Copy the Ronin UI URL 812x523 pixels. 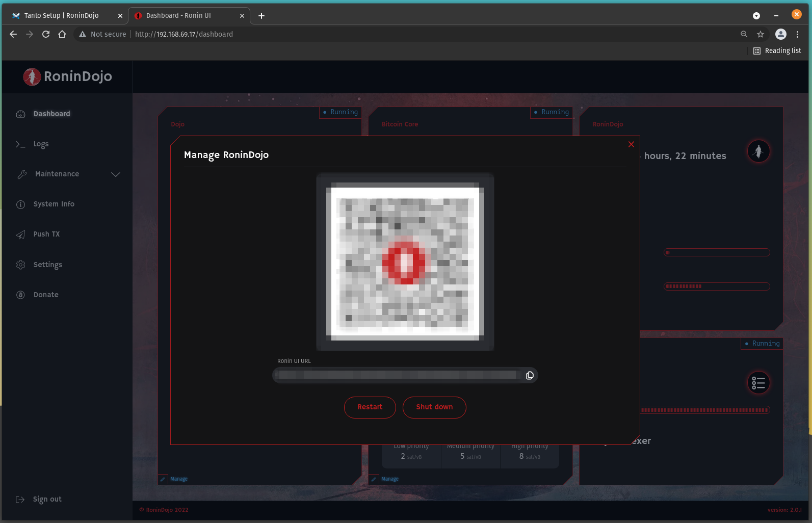click(530, 376)
